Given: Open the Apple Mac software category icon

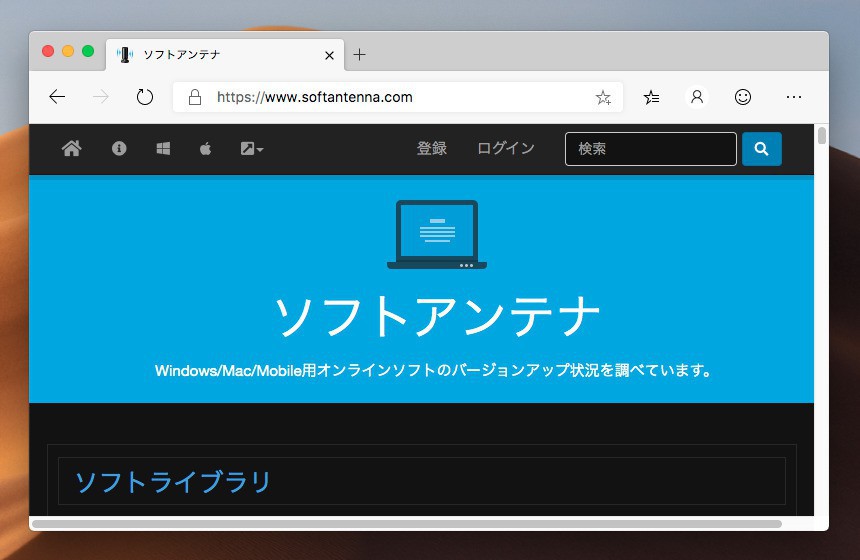Looking at the screenshot, I should click(x=206, y=148).
